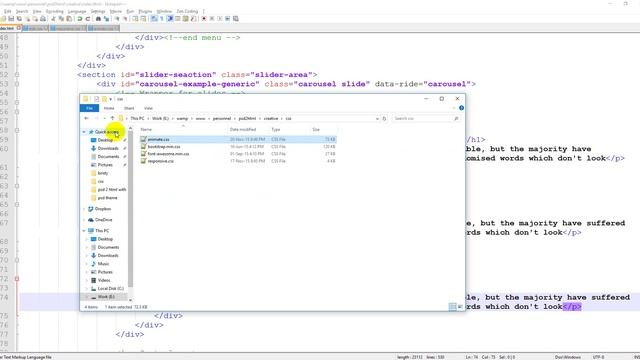This screenshot has width=640, height=360.
Task: Select the font-awesome.min.css file
Action: point(238,154)
